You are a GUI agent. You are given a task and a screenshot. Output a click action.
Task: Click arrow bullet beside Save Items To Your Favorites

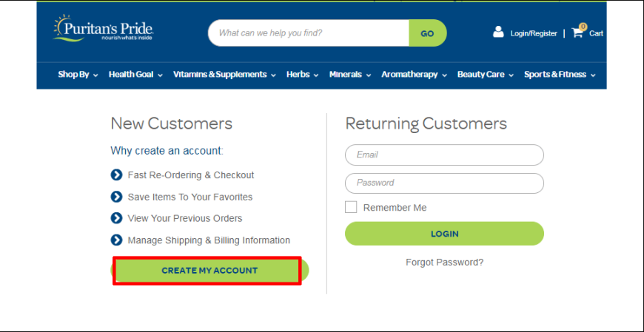(x=117, y=197)
